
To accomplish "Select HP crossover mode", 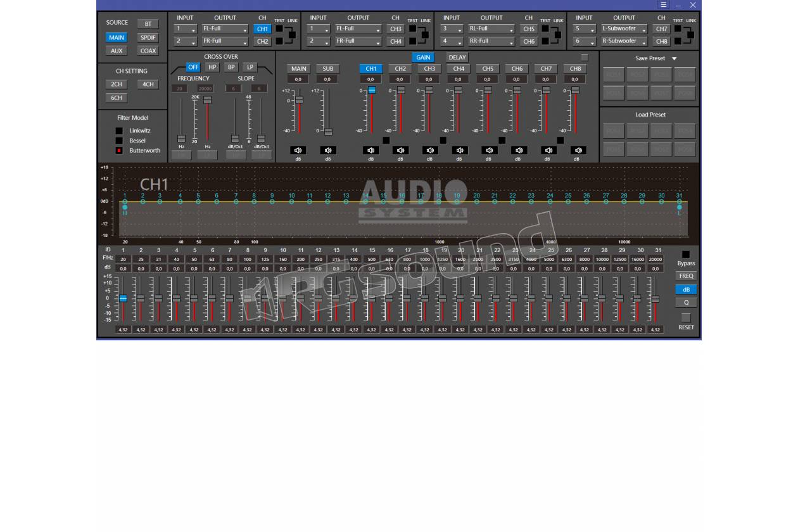I will click(212, 67).
